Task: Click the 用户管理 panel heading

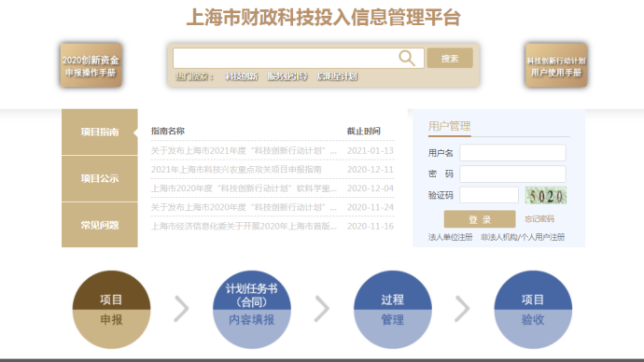Action: pyautogui.click(x=449, y=126)
